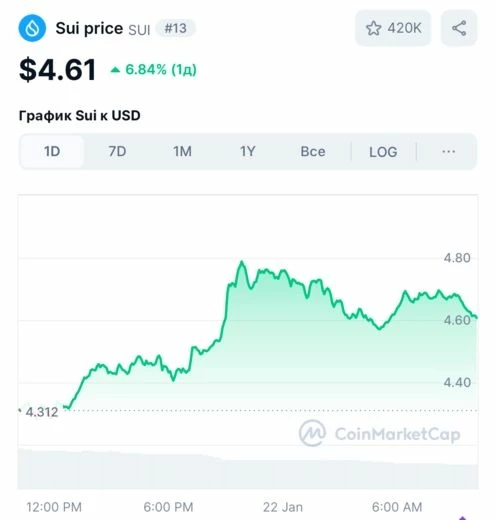Screen dimensions: 496x520
Task: Open the three-dots more chart options
Action: point(448,152)
